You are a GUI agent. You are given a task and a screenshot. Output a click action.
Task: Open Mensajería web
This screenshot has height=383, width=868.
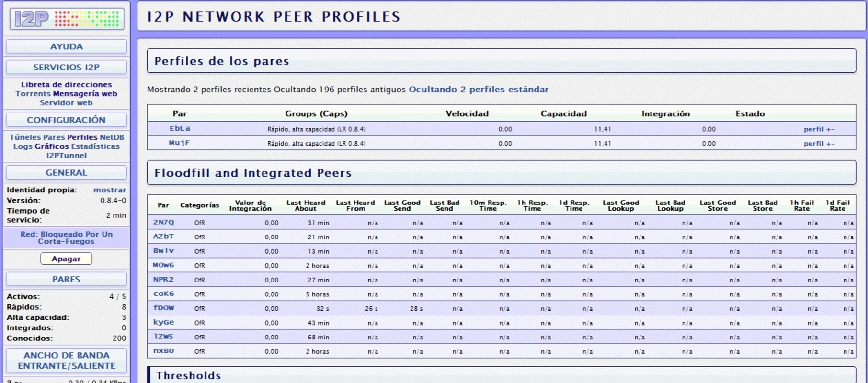coord(85,93)
